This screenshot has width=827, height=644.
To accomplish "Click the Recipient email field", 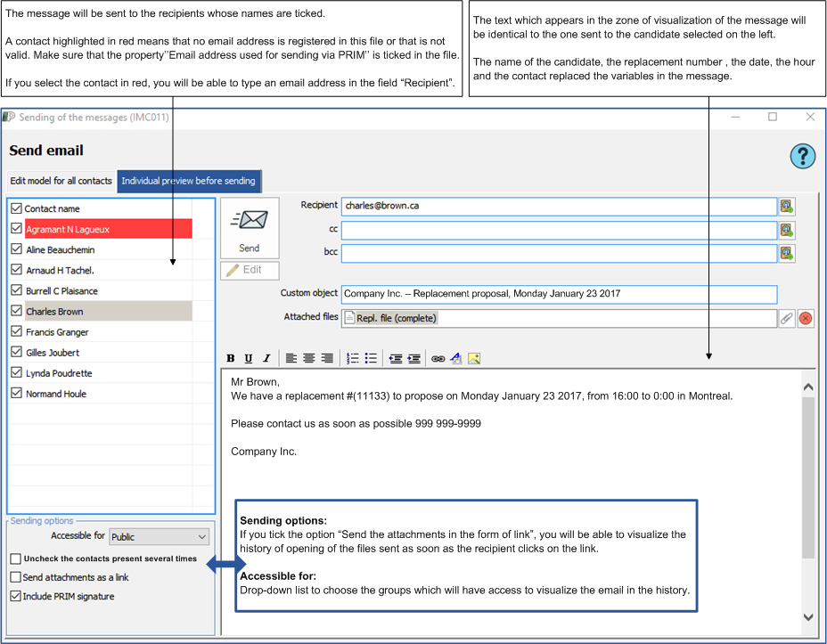I will 559,206.
